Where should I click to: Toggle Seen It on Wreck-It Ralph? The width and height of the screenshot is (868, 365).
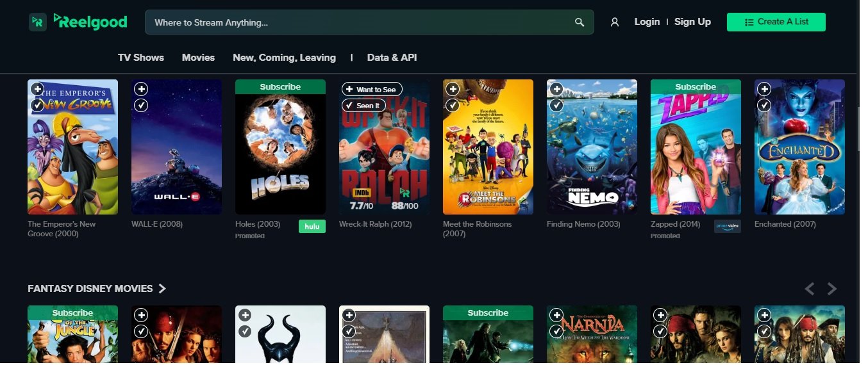[x=364, y=106]
